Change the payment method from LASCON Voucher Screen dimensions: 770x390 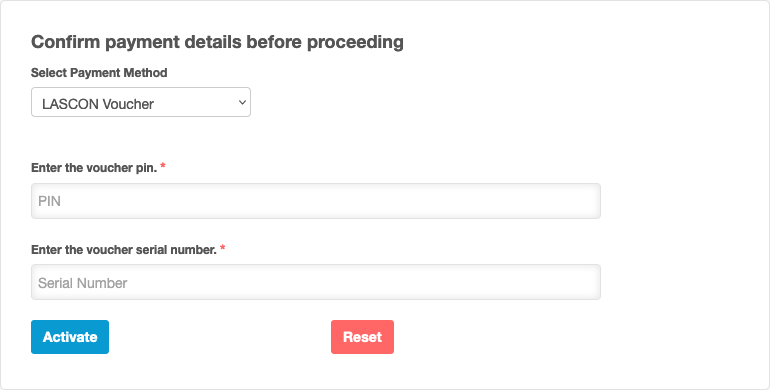141,102
